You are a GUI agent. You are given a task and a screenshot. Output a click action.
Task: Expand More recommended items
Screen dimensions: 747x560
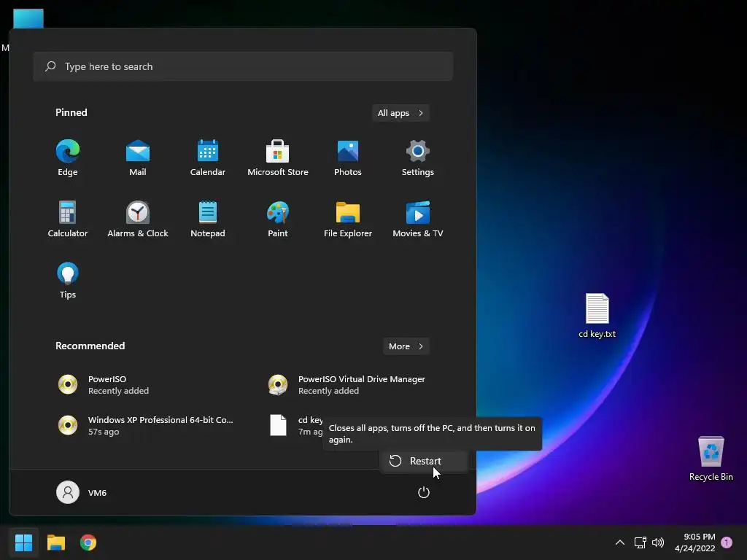click(x=406, y=346)
